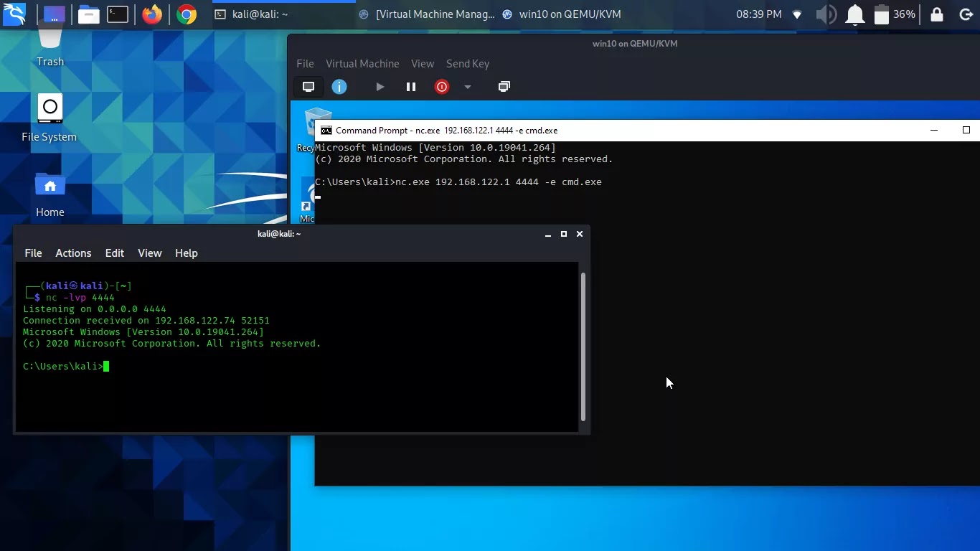Click the 'Listening on 0.0.0.0 4444' line
980x551 pixels.
(95, 309)
